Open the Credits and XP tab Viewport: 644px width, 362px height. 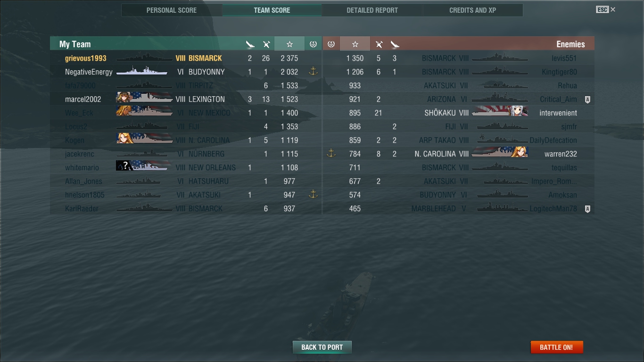[x=472, y=10]
